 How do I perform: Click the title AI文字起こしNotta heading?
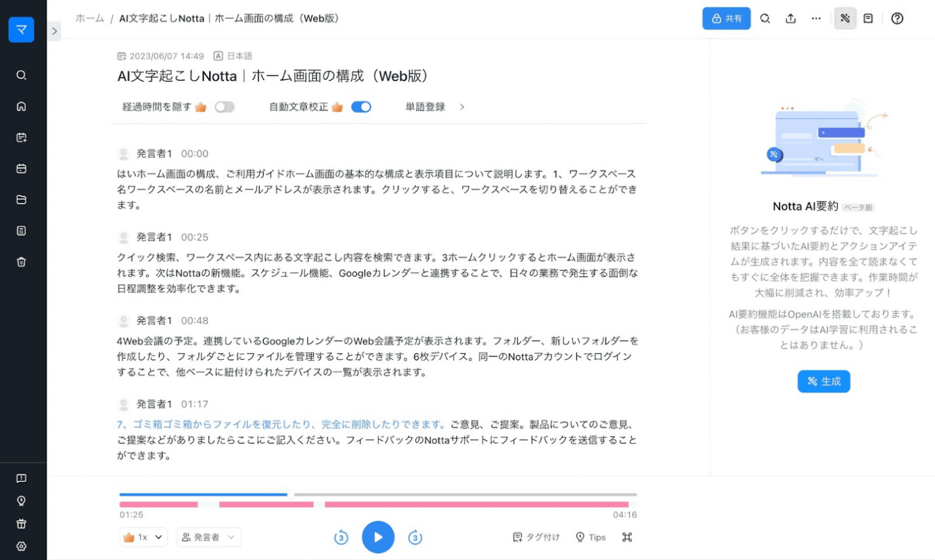coord(273,76)
